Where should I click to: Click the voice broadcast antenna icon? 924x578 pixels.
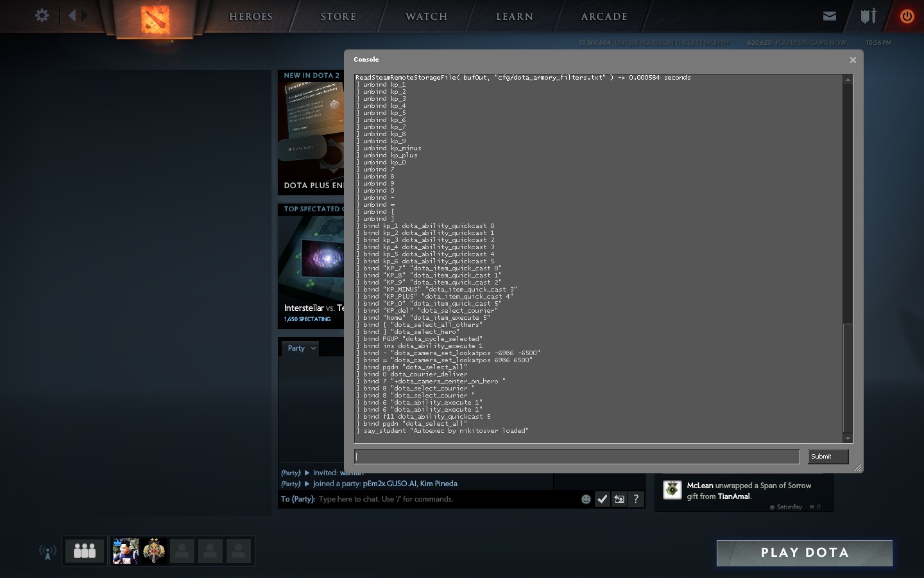pyautogui.click(x=47, y=552)
